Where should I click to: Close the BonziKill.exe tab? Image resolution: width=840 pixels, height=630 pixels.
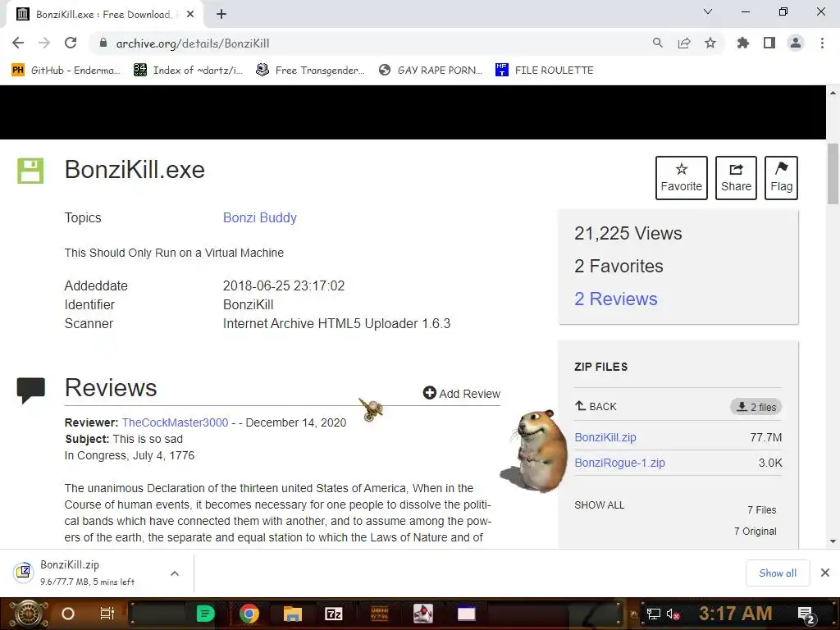pos(190,15)
